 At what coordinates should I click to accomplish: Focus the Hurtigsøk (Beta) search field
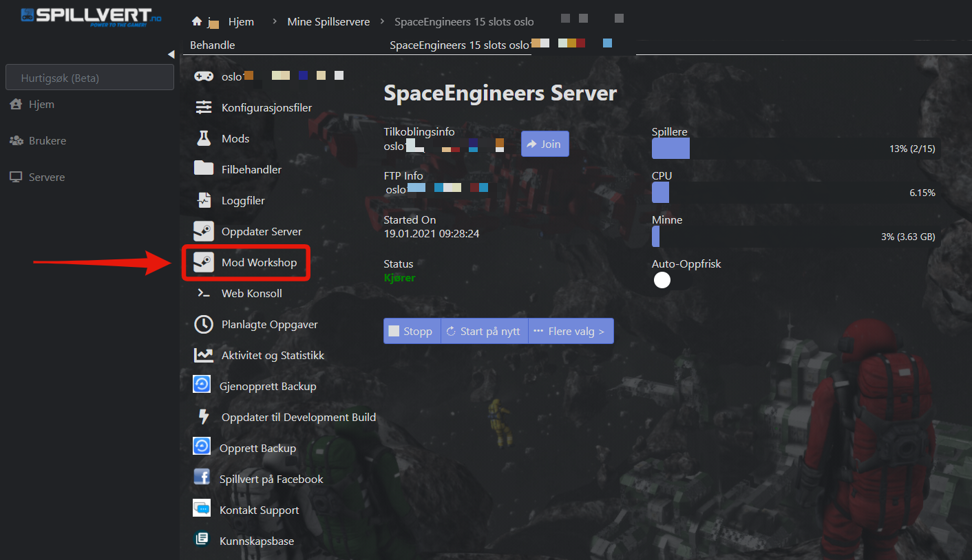[x=89, y=77]
